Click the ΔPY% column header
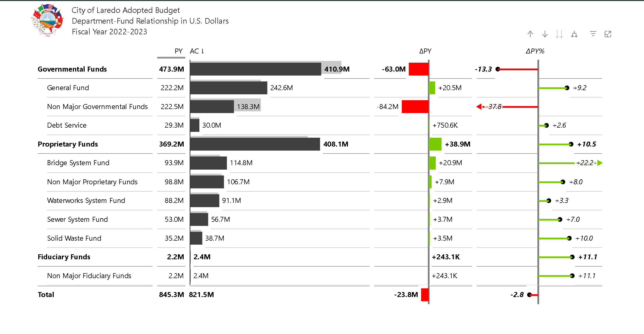 coord(535,51)
